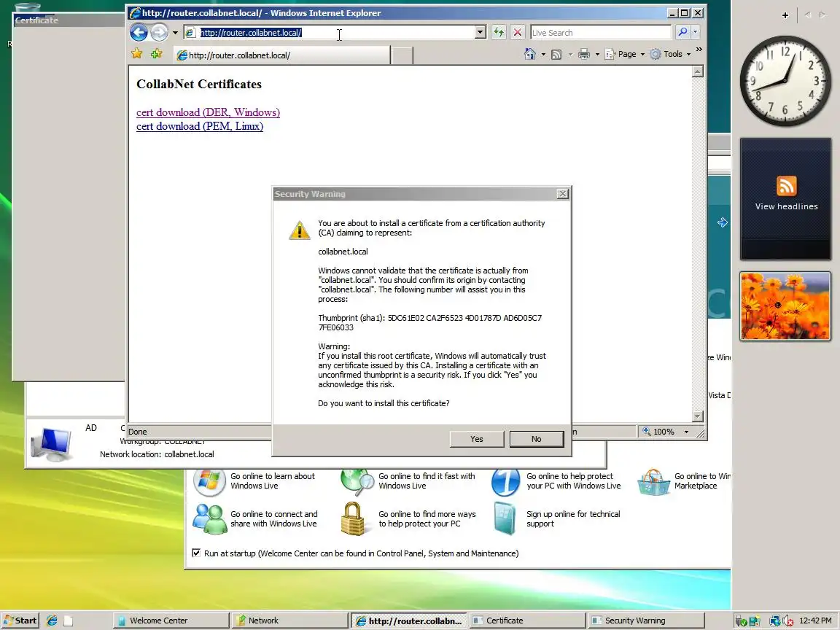840x630 pixels.
Task: Click the Print toolbar icon
Action: [584, 54]
